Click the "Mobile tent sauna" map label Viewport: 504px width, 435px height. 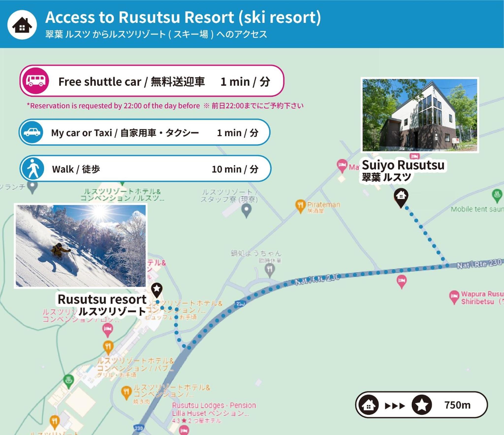[477, 209]
